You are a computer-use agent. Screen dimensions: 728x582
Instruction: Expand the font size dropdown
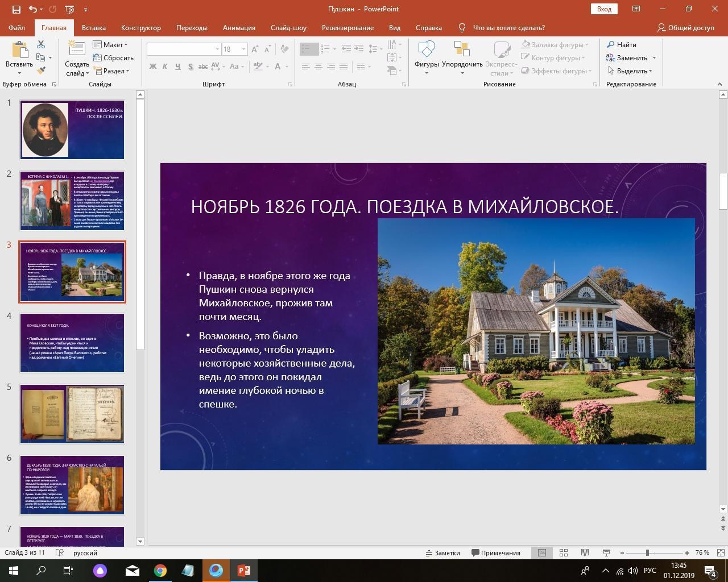(243, 49)
